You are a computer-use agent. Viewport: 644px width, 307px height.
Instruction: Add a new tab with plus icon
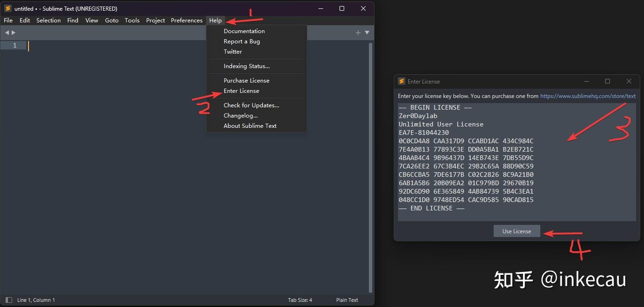coord(358,33)
